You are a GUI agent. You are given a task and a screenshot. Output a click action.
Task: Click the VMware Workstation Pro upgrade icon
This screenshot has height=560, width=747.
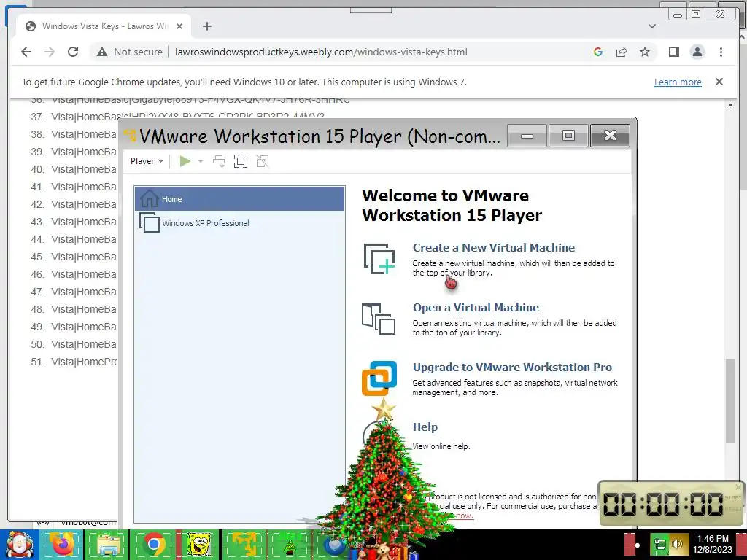pyautogui.click(x=379, y=378)
